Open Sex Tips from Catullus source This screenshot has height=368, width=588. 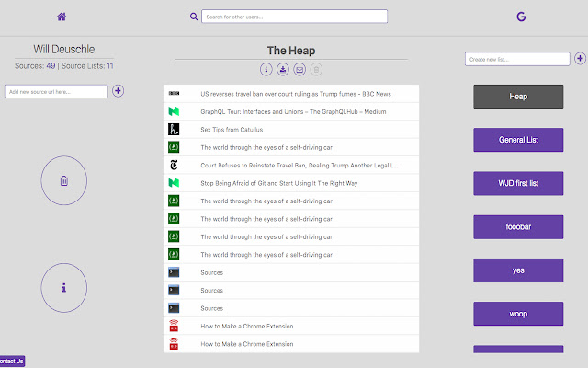[232, 130]
